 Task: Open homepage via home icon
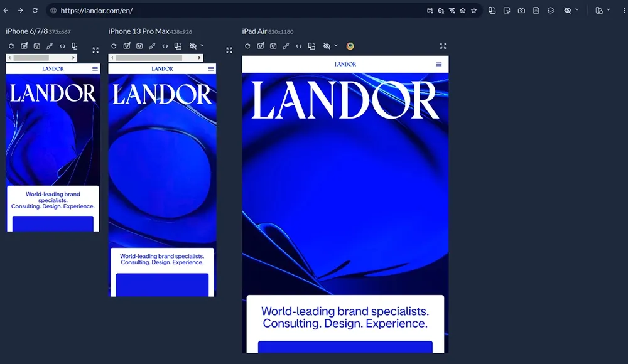click(x=463, y=11)
